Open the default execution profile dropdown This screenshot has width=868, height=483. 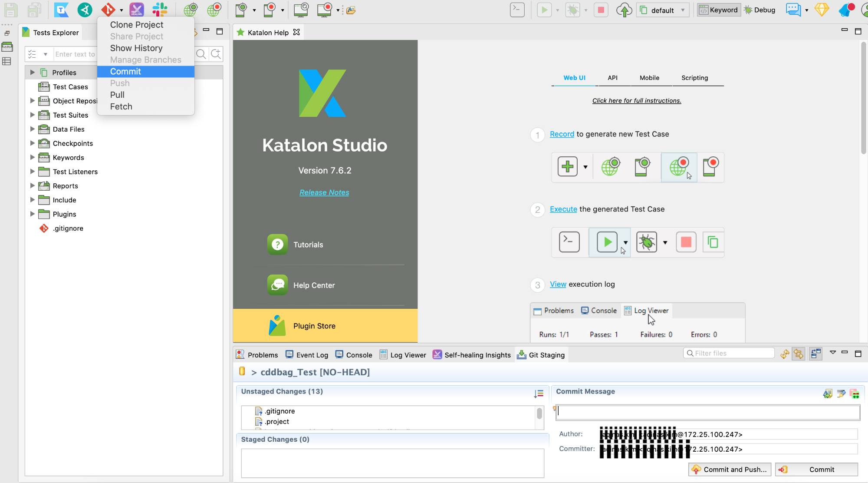663,10
